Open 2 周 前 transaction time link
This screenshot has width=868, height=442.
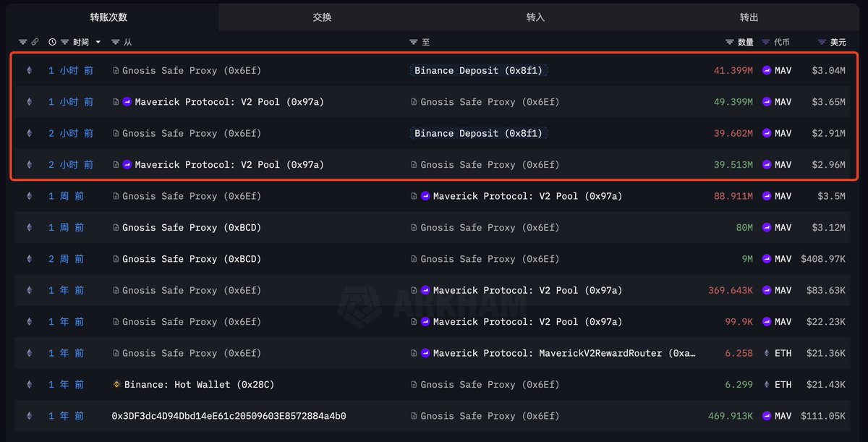[67, 259]
